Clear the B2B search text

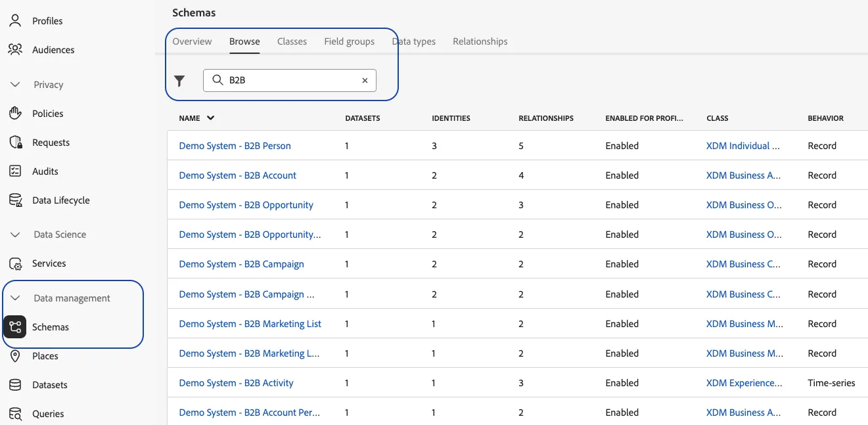365,80
